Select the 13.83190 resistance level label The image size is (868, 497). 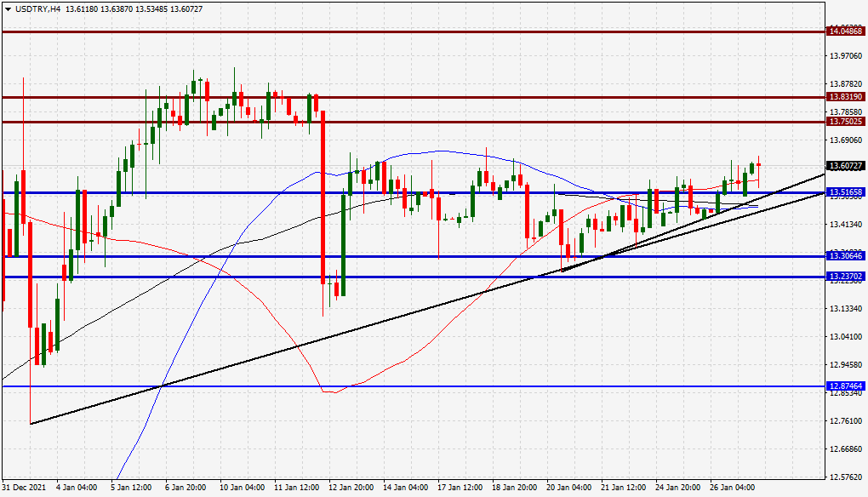pyautogui.click(x=845, y=97)
